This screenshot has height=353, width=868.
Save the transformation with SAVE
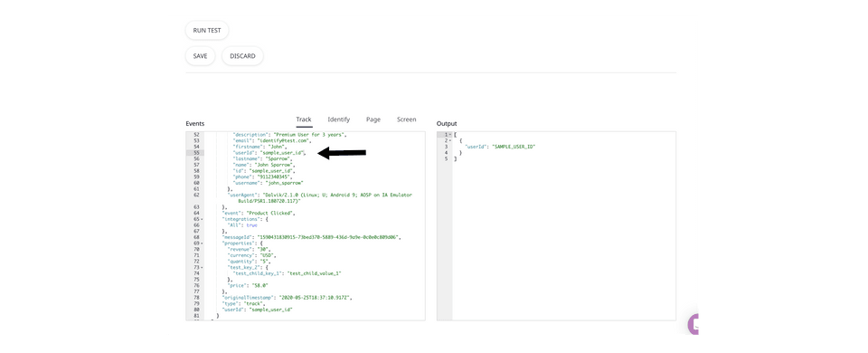200,56
